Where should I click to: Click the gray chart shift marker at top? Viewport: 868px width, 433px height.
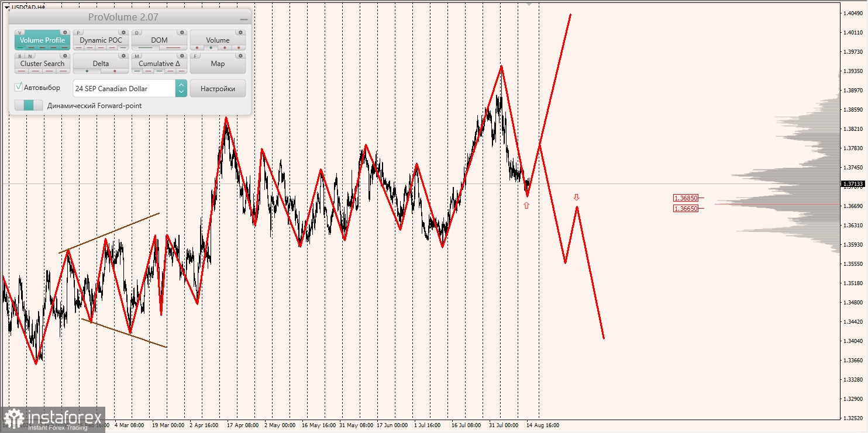tap(529, 4)
